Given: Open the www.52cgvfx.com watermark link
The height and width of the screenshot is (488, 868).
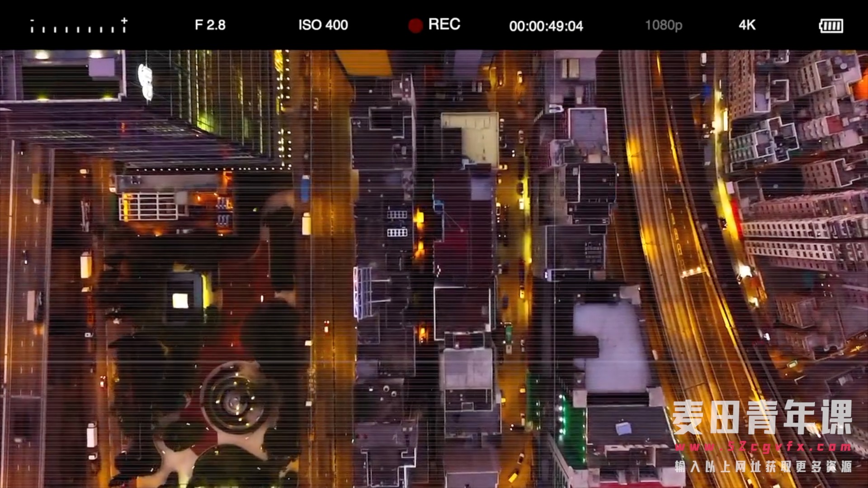Looking at the screenshot, I should [x=763, y=447].
